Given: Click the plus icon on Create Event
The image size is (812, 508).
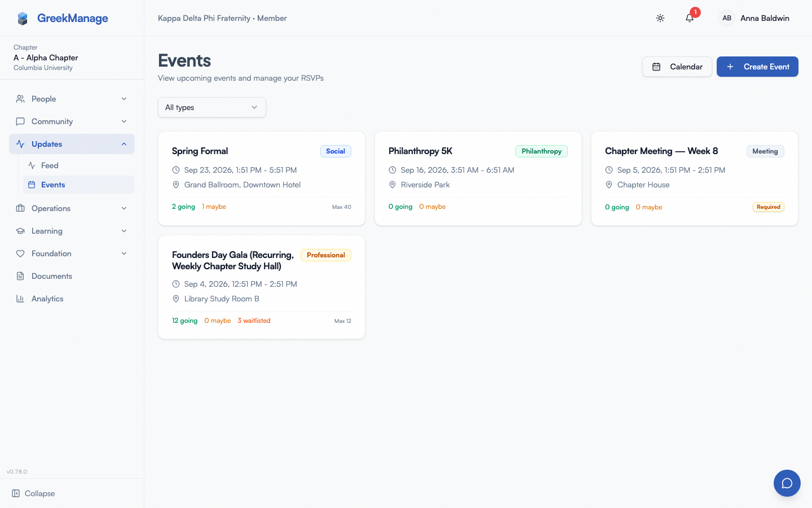Looking at the screenshot, I should (x=730, y=67).
